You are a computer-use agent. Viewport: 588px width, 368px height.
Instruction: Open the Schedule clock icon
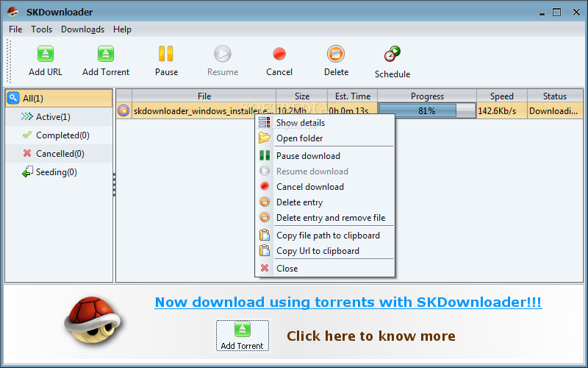point(392,54)
